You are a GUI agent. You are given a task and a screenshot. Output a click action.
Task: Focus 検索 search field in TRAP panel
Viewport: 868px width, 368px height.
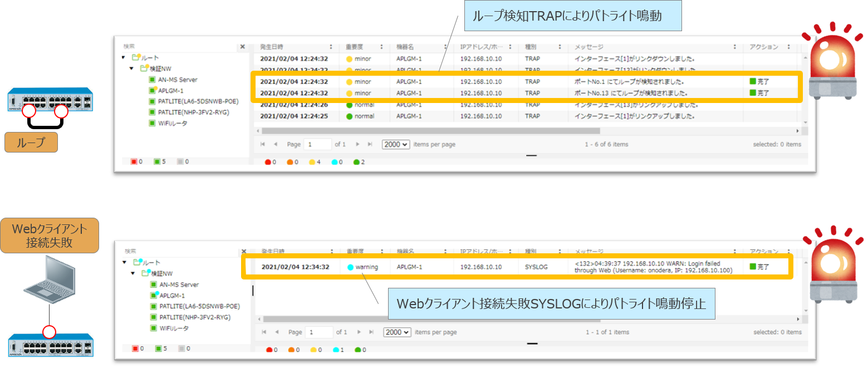pos(180,47)
